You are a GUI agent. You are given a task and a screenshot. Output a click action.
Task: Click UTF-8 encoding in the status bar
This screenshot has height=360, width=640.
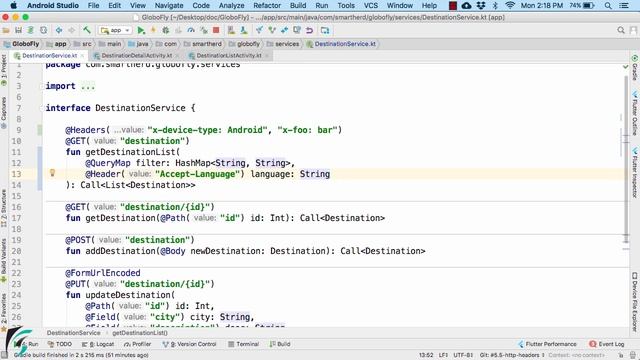[463, 355]
